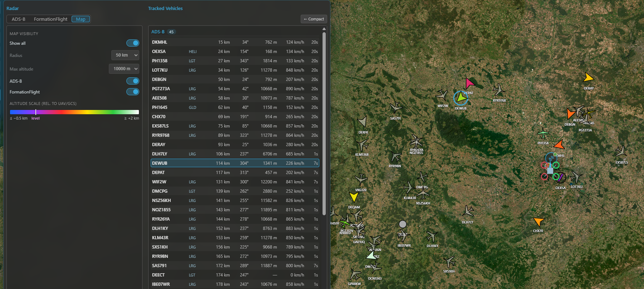
Task: Select the RYR9768 airplane on the map
Action: (498, 90)
